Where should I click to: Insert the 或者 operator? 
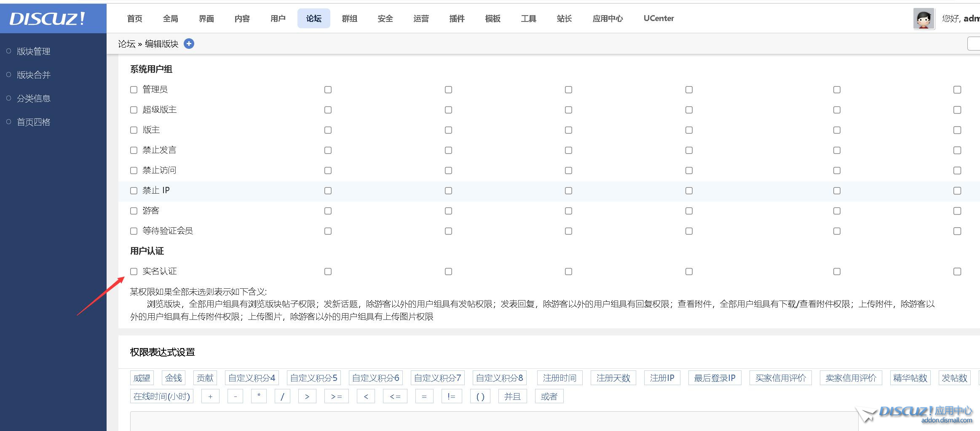(x=549, y=396)
